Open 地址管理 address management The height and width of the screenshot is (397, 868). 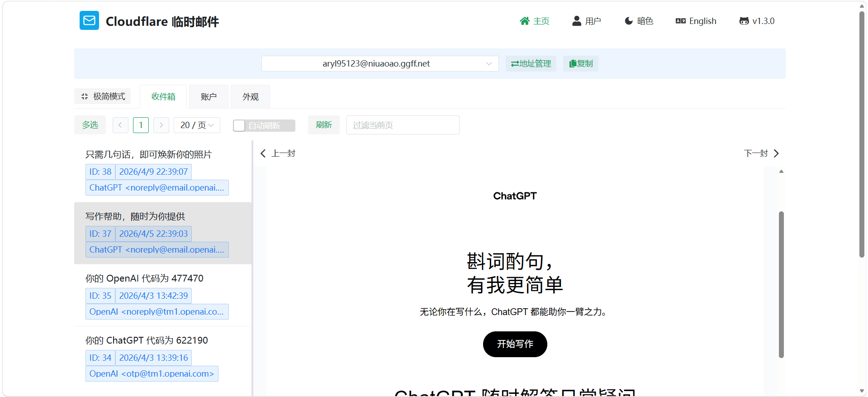[x=531, y=63]
